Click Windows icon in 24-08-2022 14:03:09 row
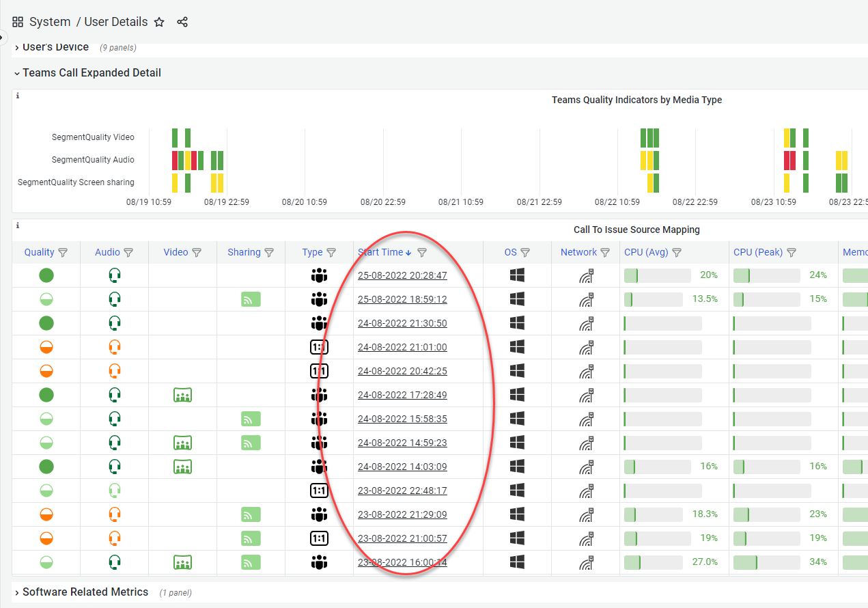The height and width of the screenshot is (608, 868). pyautogui.click(x=517, y=467)
